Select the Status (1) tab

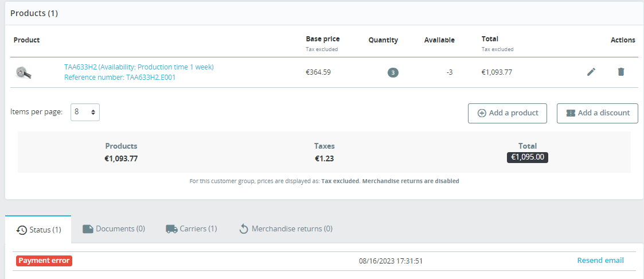pos(38,229)
